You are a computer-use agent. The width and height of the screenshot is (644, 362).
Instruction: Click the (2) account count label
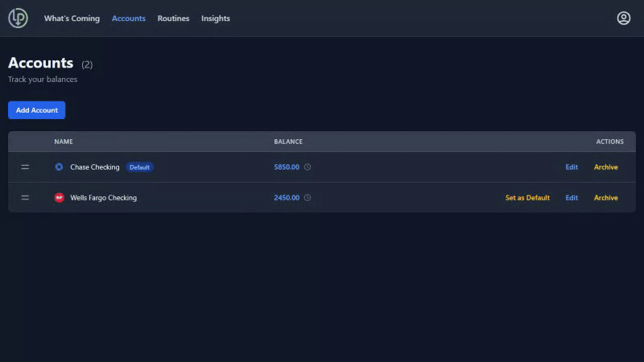(x=87, y=64)
